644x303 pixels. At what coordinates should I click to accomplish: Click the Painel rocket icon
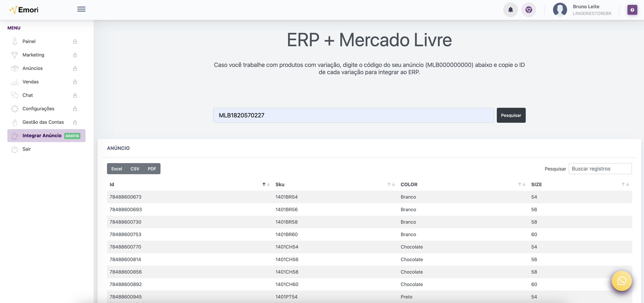15,42
